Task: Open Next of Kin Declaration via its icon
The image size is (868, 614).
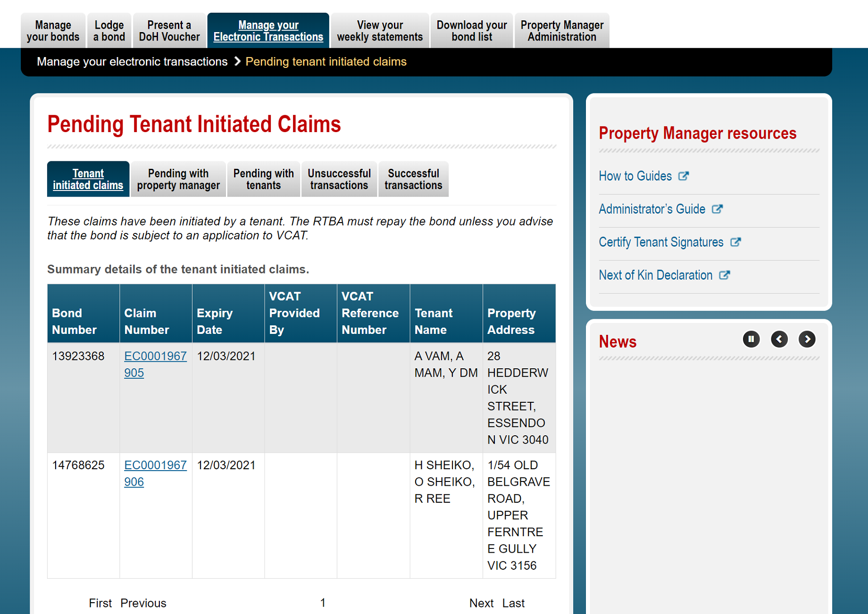Action: click(x=725, y=275)
